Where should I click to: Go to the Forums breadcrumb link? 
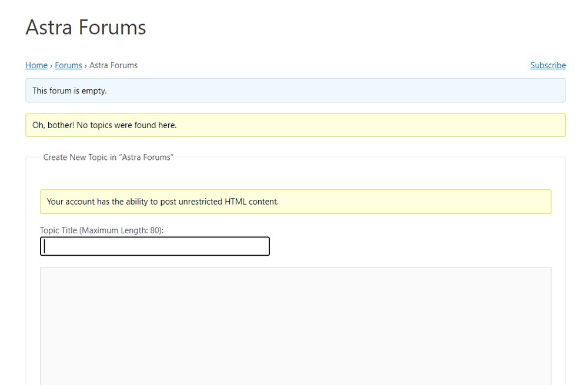pos(68,65)
